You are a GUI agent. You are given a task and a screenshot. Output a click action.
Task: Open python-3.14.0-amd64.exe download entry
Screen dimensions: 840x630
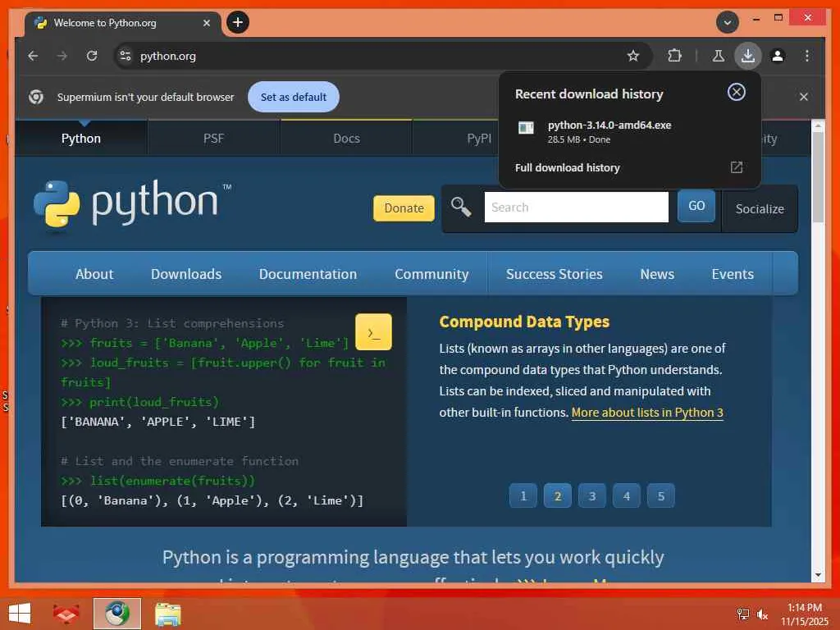629,132
